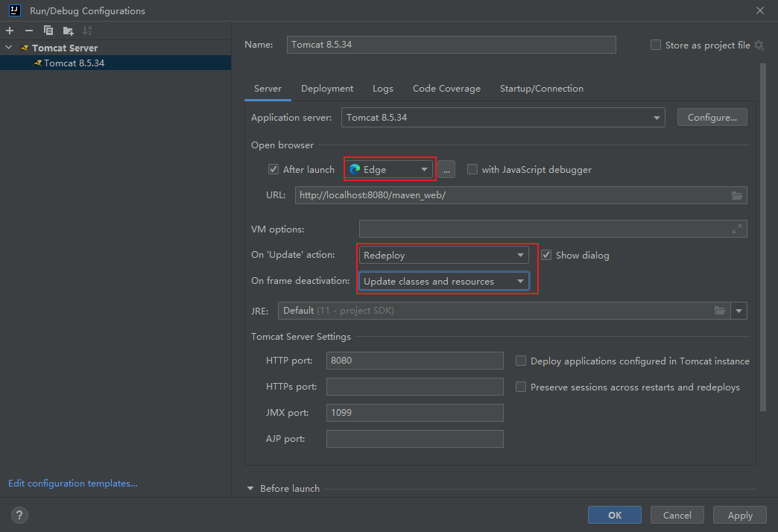
Task: Click the Name input field
Action: coord(451,45)
